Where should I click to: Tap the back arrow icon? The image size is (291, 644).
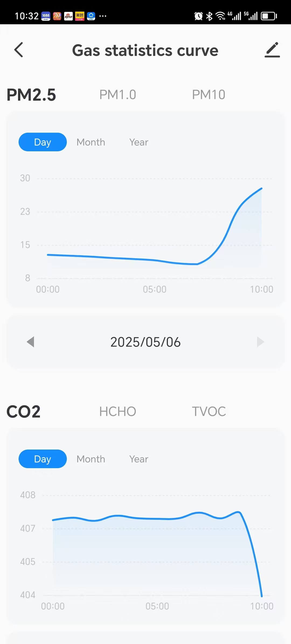click(19, 50)
